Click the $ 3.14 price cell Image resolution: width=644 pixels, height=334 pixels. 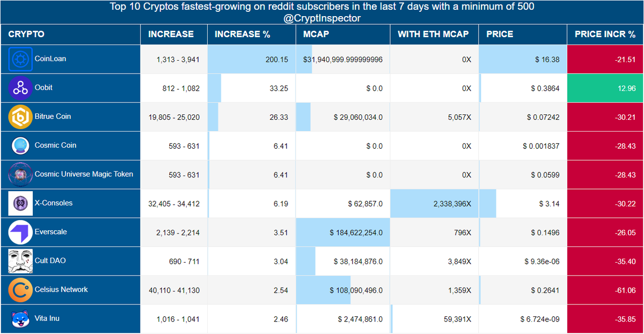(523, 204)
